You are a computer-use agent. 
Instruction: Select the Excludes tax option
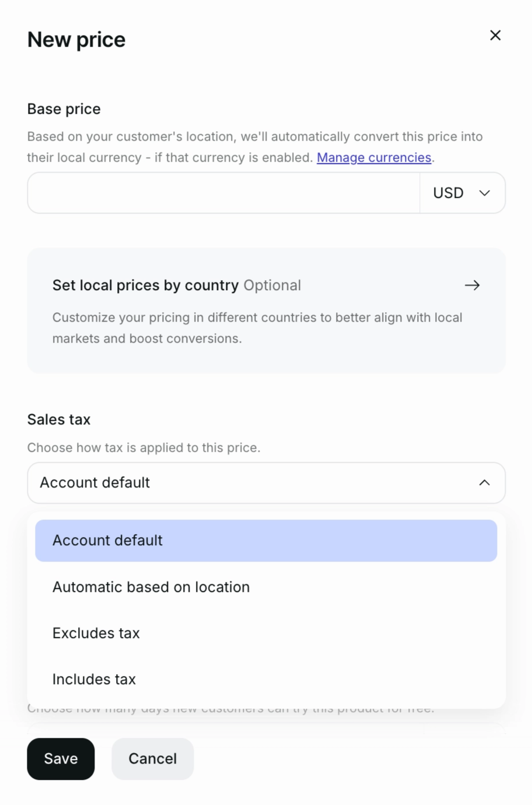(x=96, y=633)
